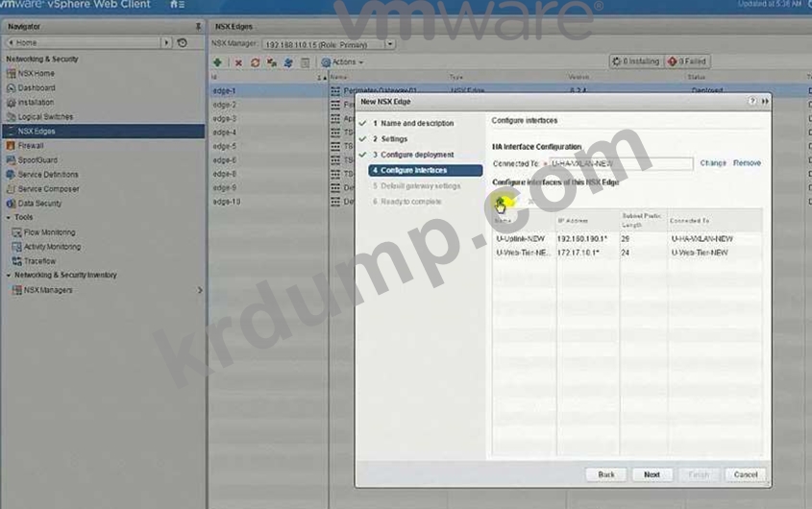Image resolution: width=812 pixels, height=509 pixels.
Task: Click the gray download logs toolbar icon
Action: pos(305,62)
